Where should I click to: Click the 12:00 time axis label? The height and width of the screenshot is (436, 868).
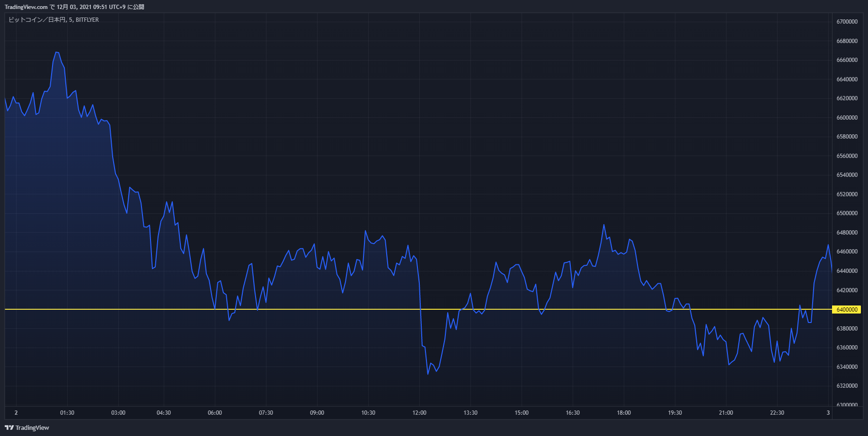419,413
